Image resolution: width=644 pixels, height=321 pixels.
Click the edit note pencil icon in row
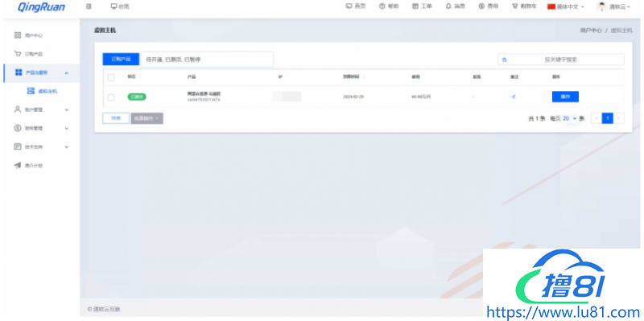click(x=513, y=97)
